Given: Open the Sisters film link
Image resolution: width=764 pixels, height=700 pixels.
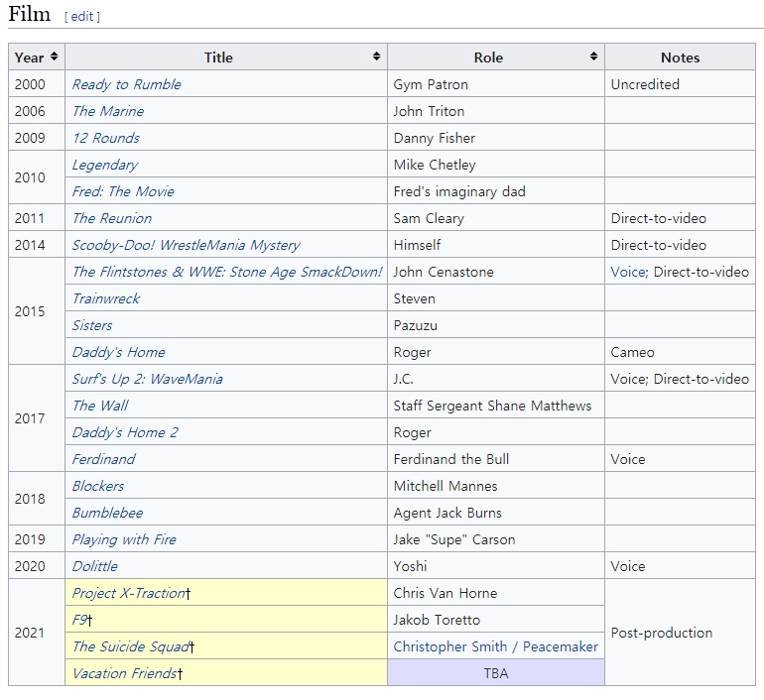Looking at the screenshot, I should [x=92, y=325].
